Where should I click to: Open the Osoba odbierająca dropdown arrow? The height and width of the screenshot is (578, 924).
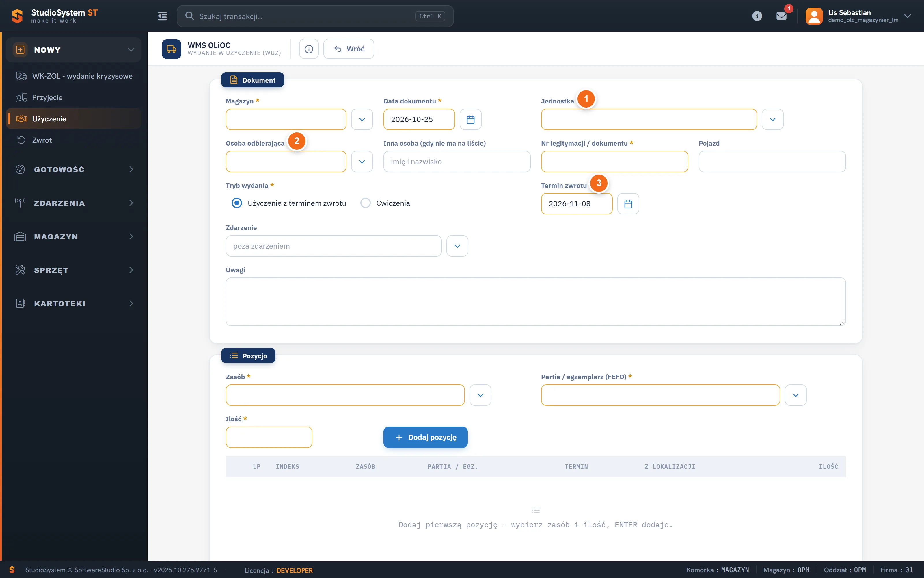[362, 162]
